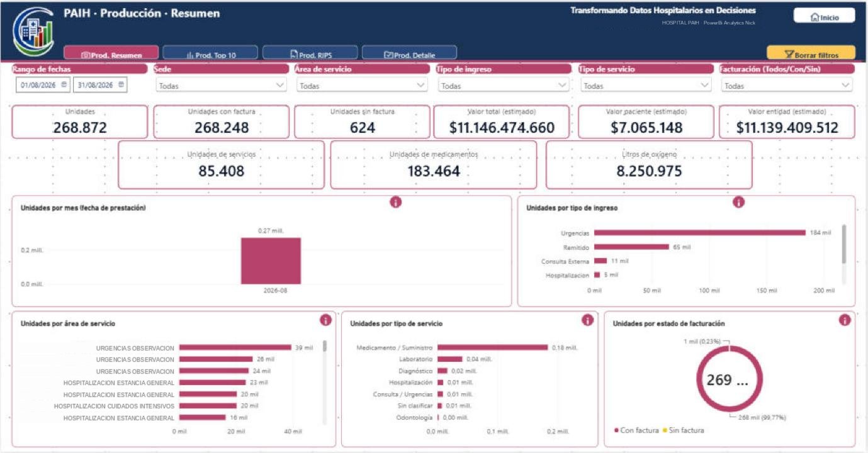This screenshot has width=868, height=453.
Task: Click the Unidades de servicios value 85.408
Action: pyautogui.click(x=222, y=171)
